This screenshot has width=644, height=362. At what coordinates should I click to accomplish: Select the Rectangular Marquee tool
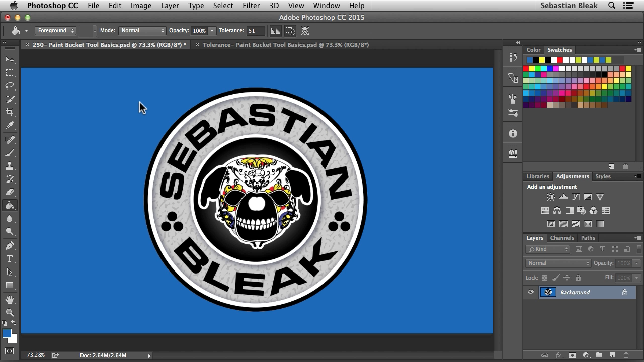pos(10,73)
